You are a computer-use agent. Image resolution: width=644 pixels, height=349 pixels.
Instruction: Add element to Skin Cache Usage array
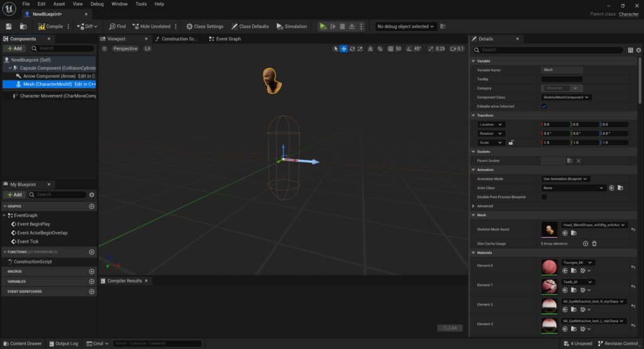pyautogui.click(x=586, y=243)
